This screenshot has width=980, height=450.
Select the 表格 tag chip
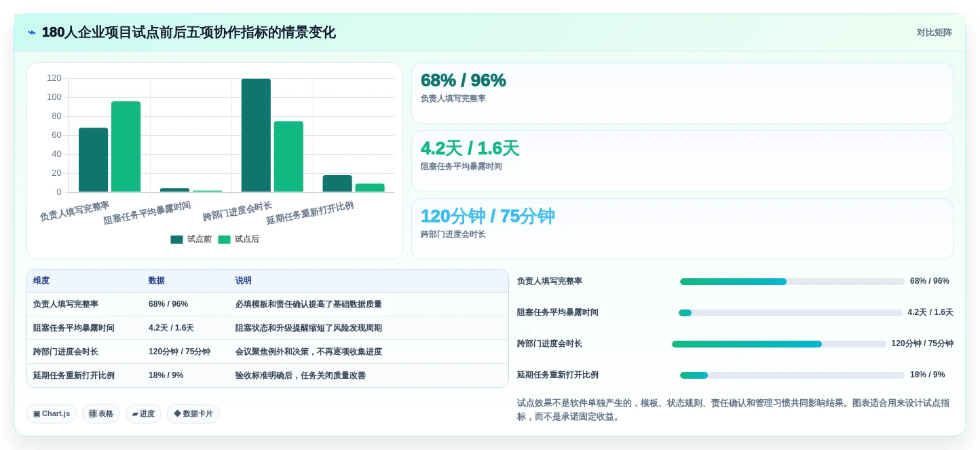[x=101, y=413]
